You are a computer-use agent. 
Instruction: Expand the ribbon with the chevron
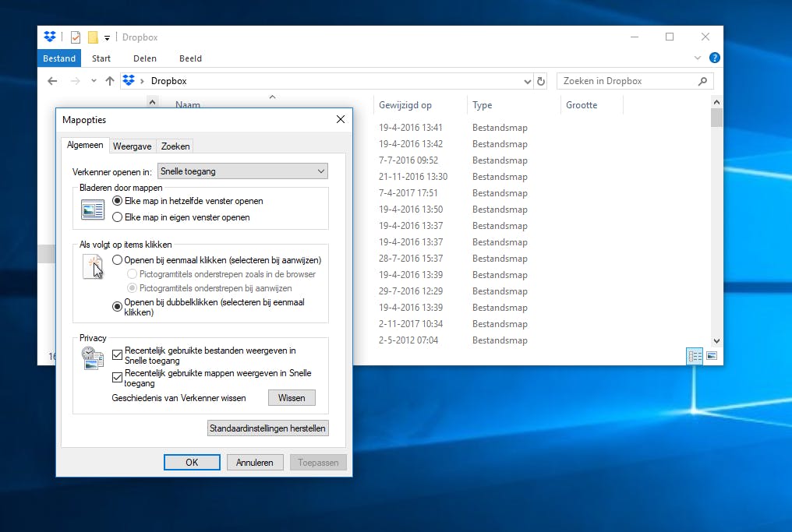(698, 58)
